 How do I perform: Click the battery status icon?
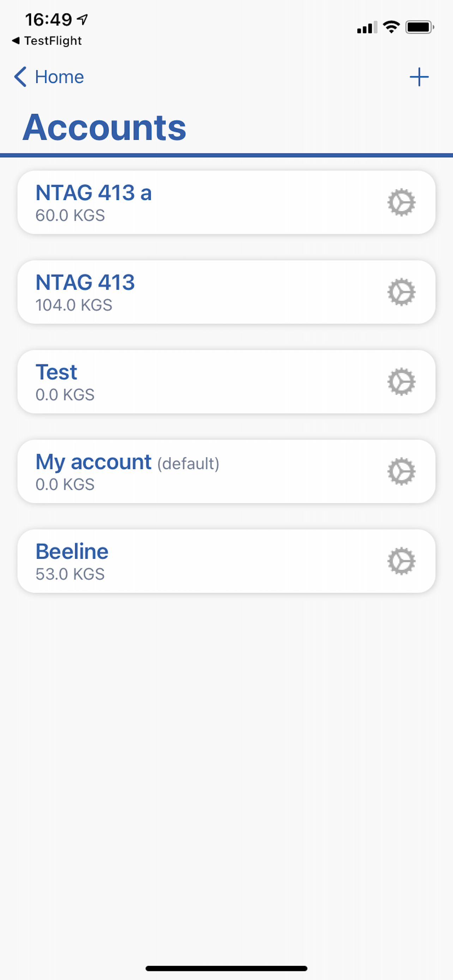tap(419, 27)
